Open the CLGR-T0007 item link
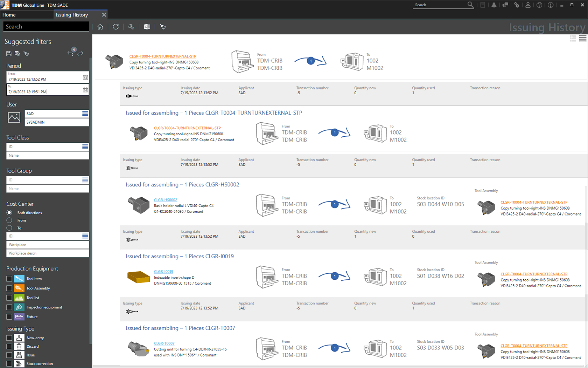Viewport: 588px width, 368px height. click(x=164, y=343)
